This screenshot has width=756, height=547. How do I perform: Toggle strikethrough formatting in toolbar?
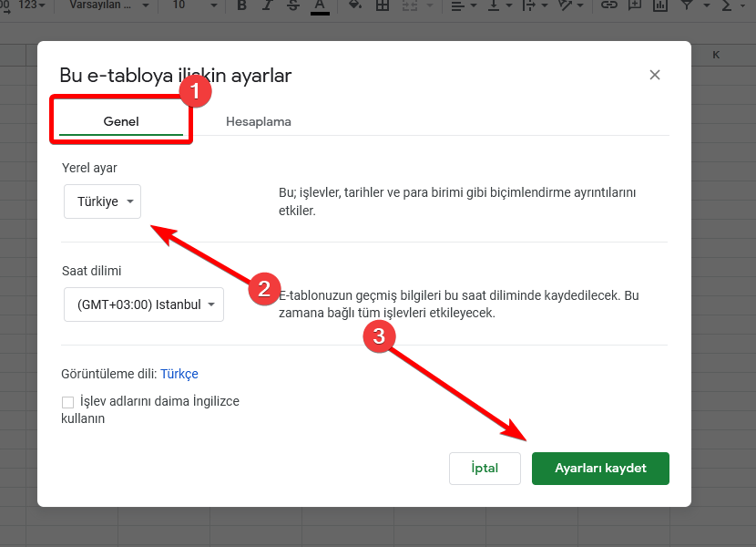pos(293,5)
